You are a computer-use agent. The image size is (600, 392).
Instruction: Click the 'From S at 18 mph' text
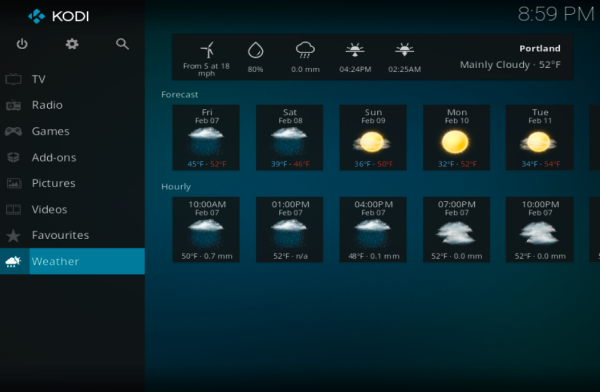pos(206,70)
